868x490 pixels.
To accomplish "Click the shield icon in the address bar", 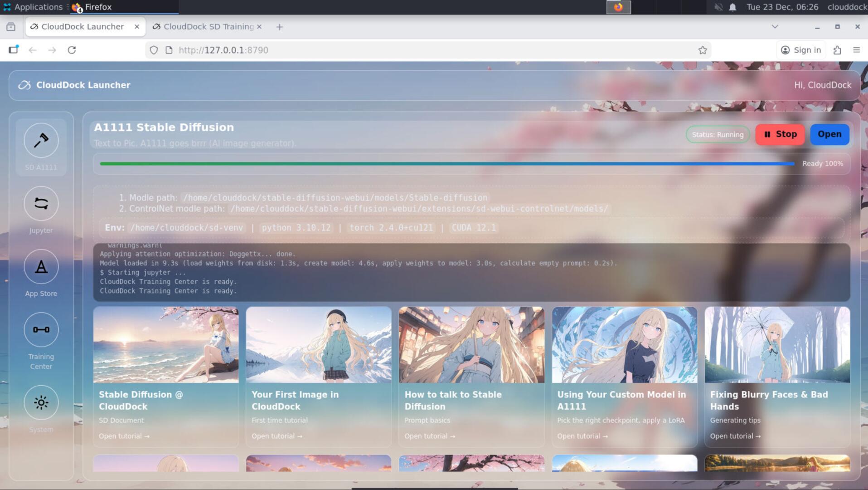I will (x=154, y=50).
